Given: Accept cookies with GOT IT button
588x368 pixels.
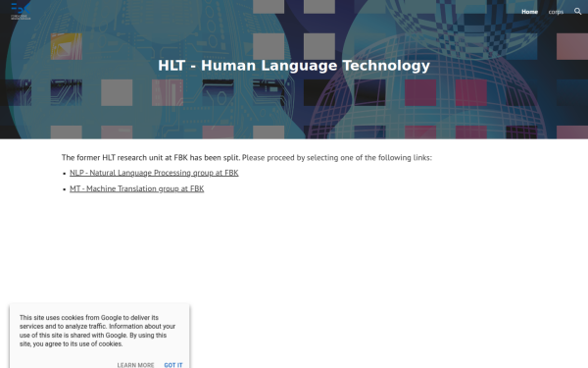Looking at the screenshot, I should pos(173,365).
